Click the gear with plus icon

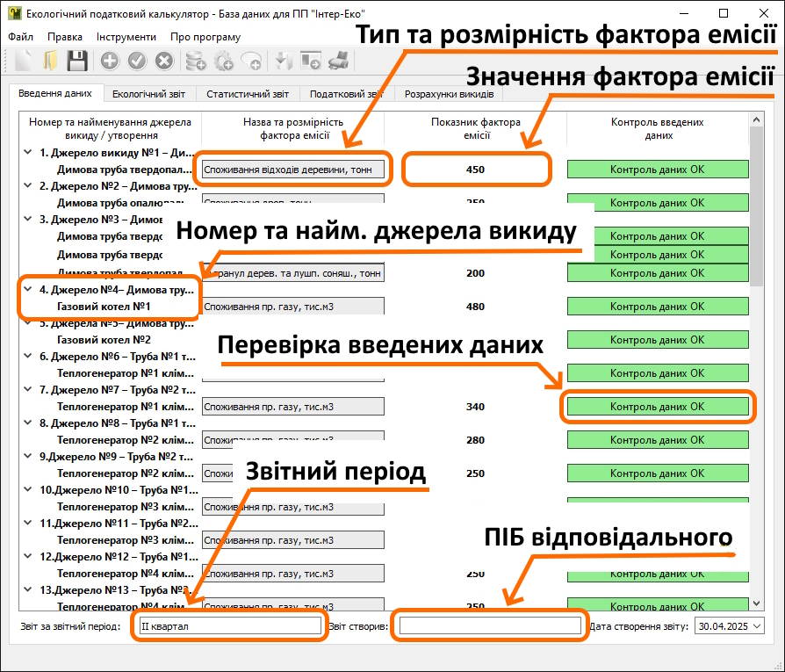coord(223,61)
